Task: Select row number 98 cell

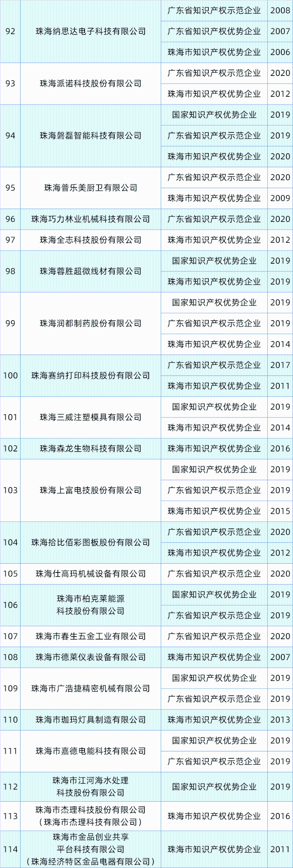Action: 10,271
